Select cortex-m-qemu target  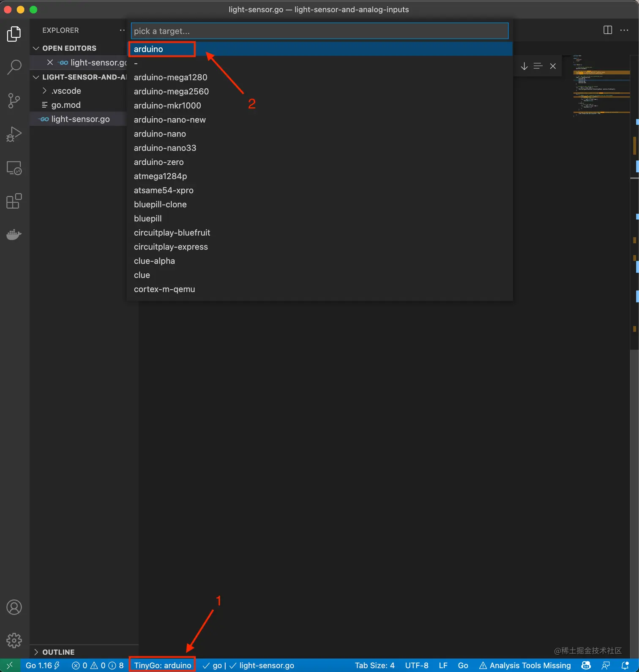pyautogui.click(x=320, y=289)
